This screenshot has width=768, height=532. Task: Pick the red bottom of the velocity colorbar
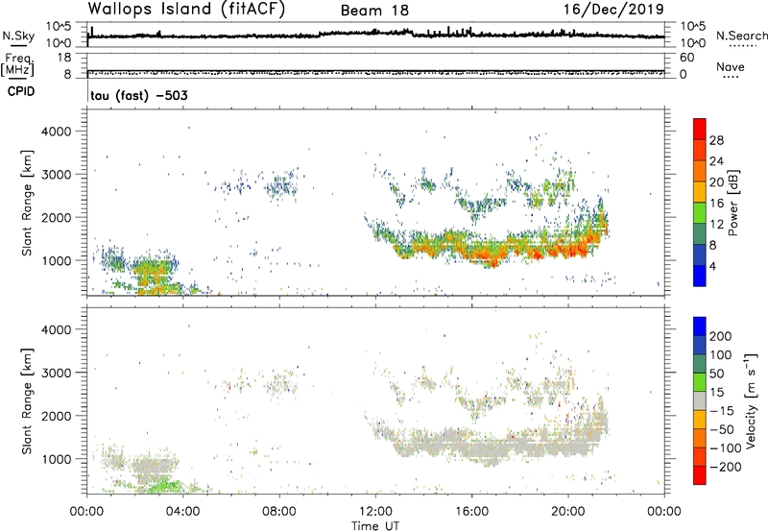[x=700, y=475]
